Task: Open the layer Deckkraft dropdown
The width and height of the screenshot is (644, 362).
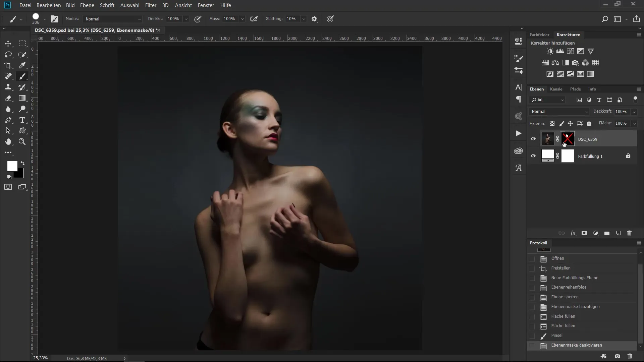Action: pos(634,112)
